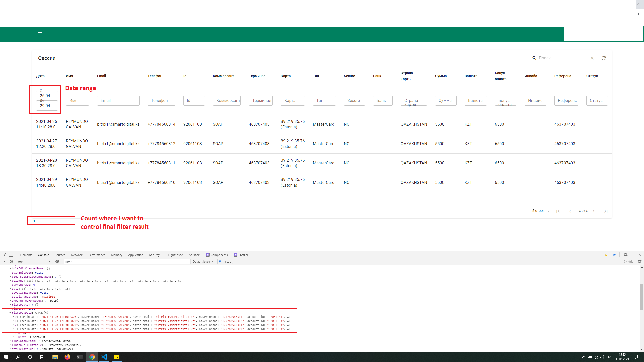Open the hamburger menu on the page header
This screenshot has height=362, width=644.
[40, 34]
